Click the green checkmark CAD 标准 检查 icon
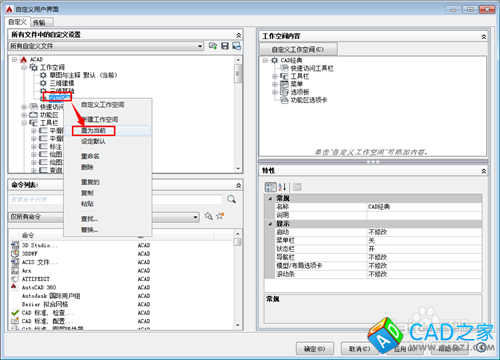The height and width of the screenshot is (360, 500). point(15,313)
